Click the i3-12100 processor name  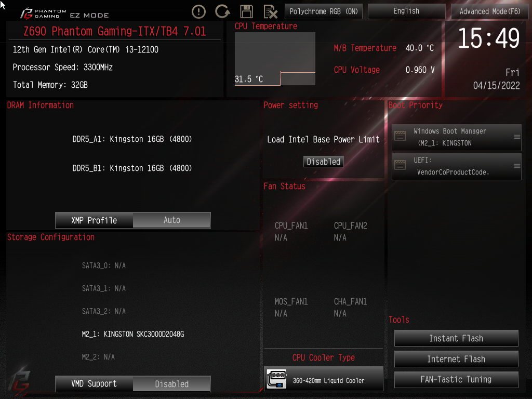[x=86, y=49]
